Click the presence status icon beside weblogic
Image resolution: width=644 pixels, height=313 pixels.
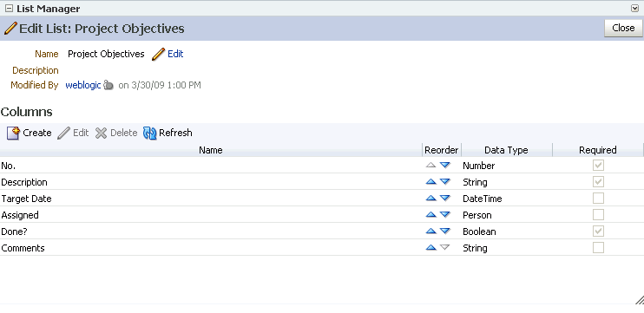[x=108, y=85]
